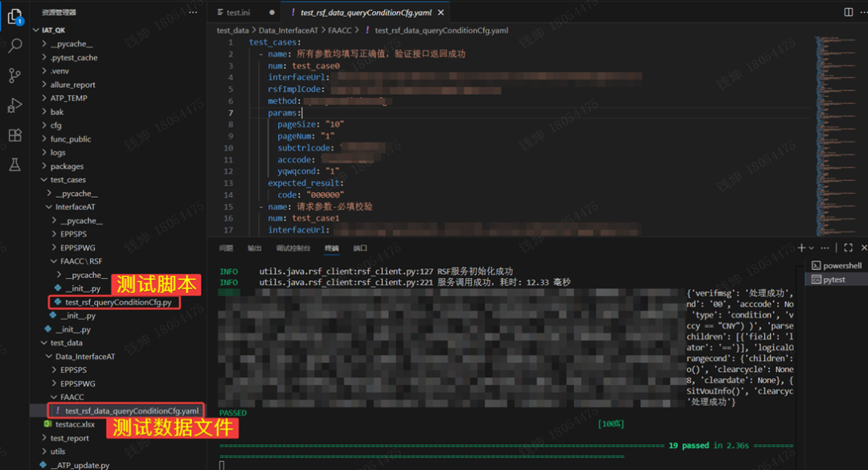Place cursor on line 7 params
This screenshot has height=470, width=868.
(285, 112)
